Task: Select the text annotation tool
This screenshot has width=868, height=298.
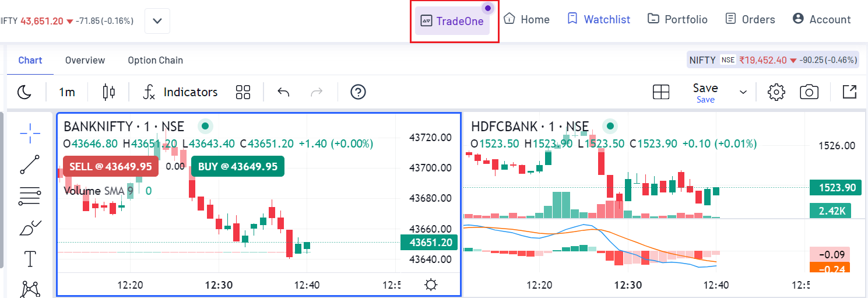Action: click(30, 258)
